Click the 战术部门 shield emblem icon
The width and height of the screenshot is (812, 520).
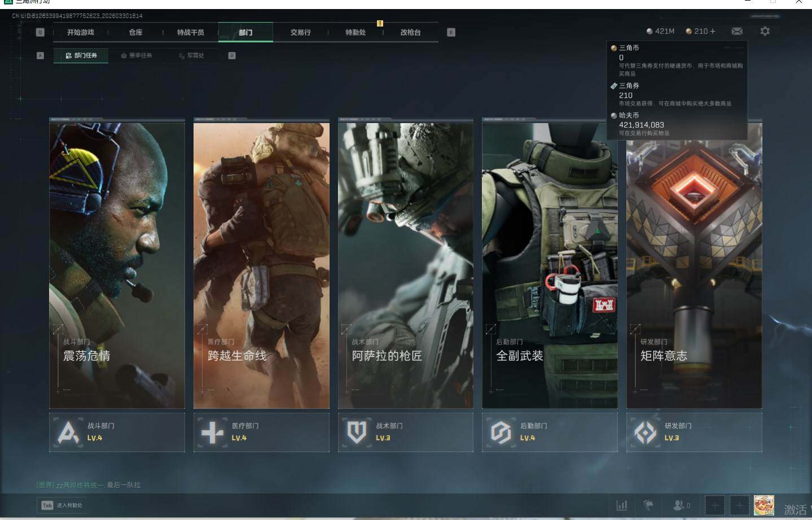(x=357, y=433)
